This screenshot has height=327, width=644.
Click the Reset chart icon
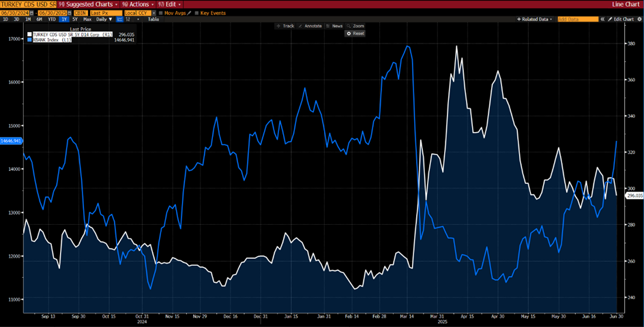point(355,33)
